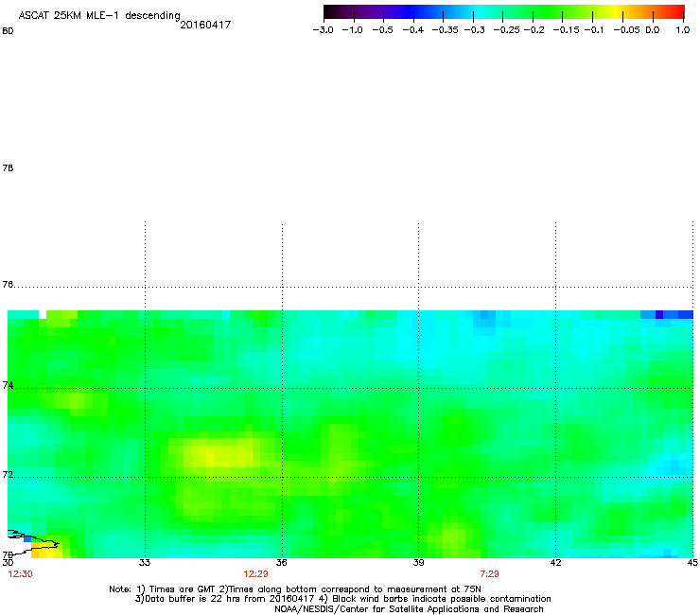700x615 pixels.
Task: Click the 1.0 label at the legend's end
Action: tap(683, 30)
